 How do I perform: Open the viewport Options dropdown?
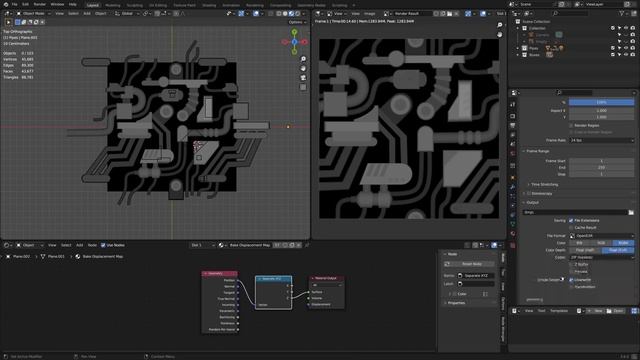click(x=298, y=22)
